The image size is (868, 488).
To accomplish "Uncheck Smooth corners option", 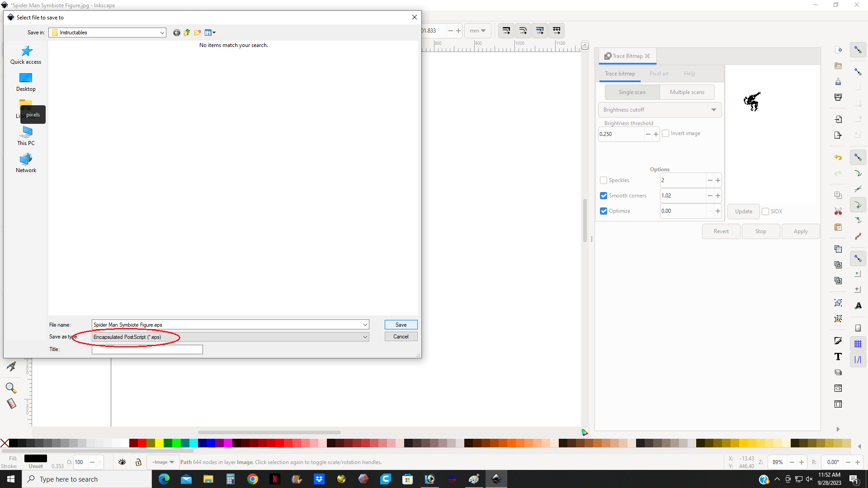I will (x=604, y=196).
